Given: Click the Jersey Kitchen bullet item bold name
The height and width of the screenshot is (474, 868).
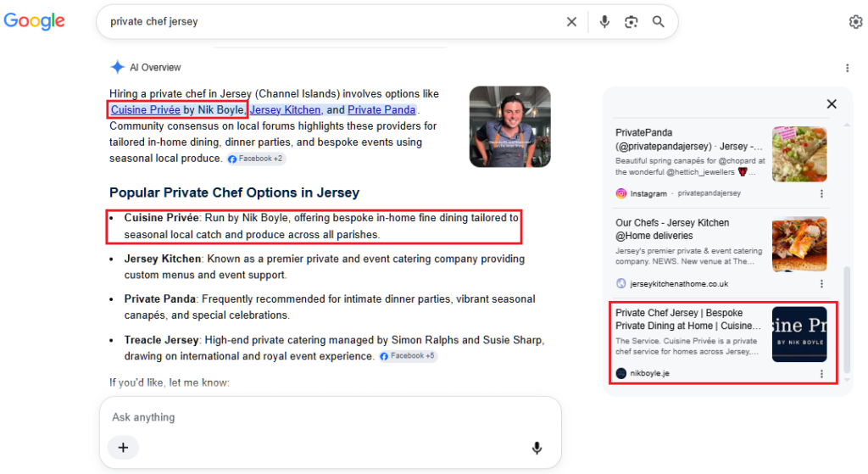Looking at the screenshot, I should (162, 259).
